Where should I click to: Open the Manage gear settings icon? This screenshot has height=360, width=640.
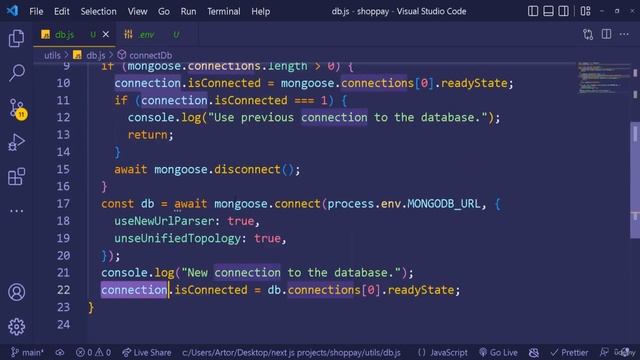coord(16,327)
